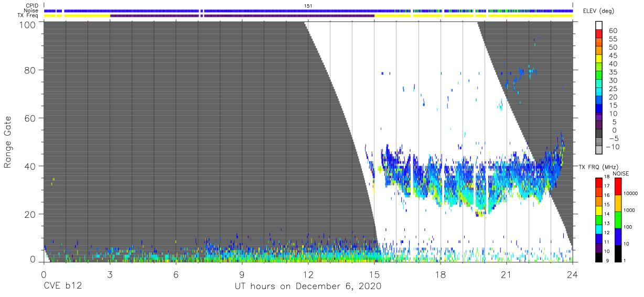Image resolution: width=644 pixels, height=297 pixels.
Task: Click the CPID value 151
Action: (x=308, y=6)
